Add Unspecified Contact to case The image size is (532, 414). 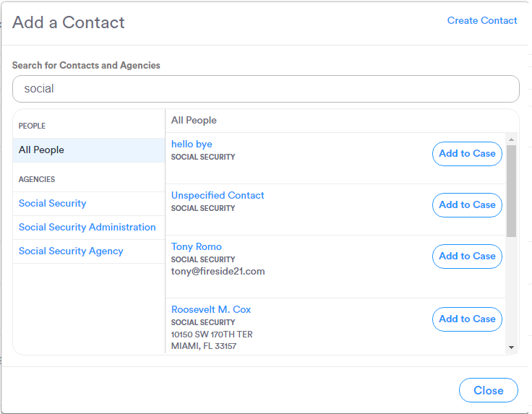(x=467, y=205)
